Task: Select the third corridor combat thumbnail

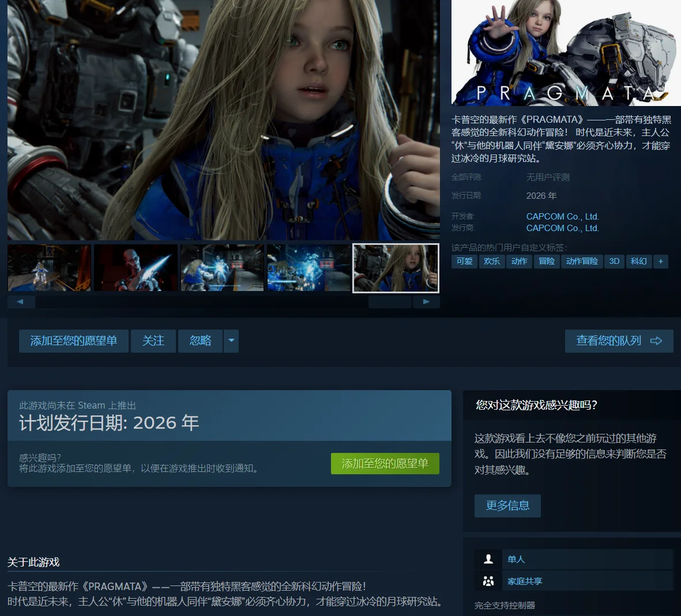Action: tap(222, 268)
